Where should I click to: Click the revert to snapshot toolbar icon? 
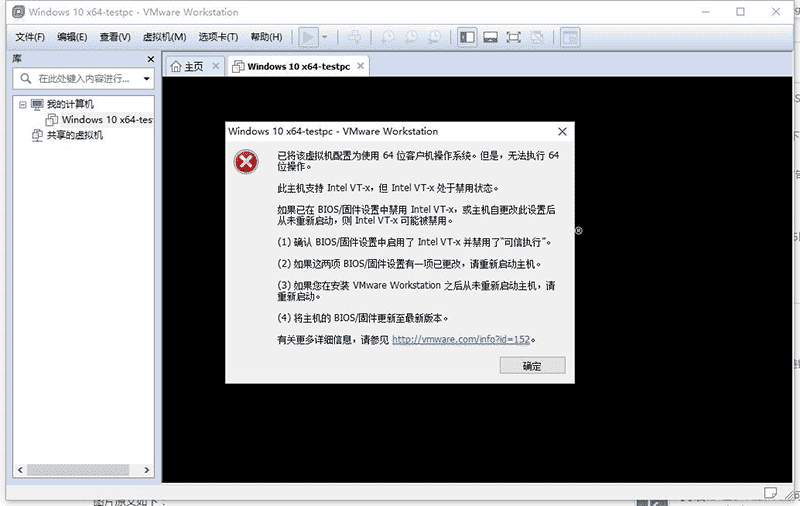[411, 37]
